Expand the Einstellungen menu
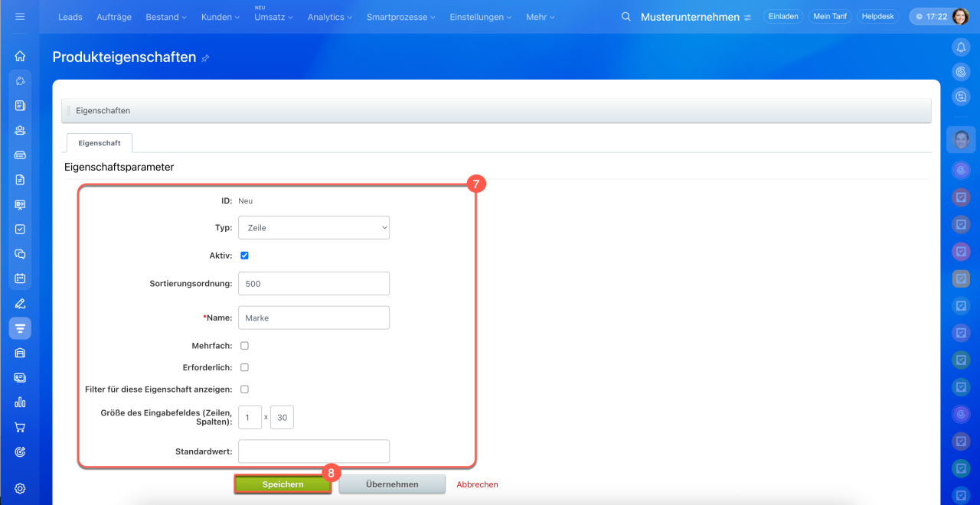This screenshot has height=505, width=980. click(481, 17)
